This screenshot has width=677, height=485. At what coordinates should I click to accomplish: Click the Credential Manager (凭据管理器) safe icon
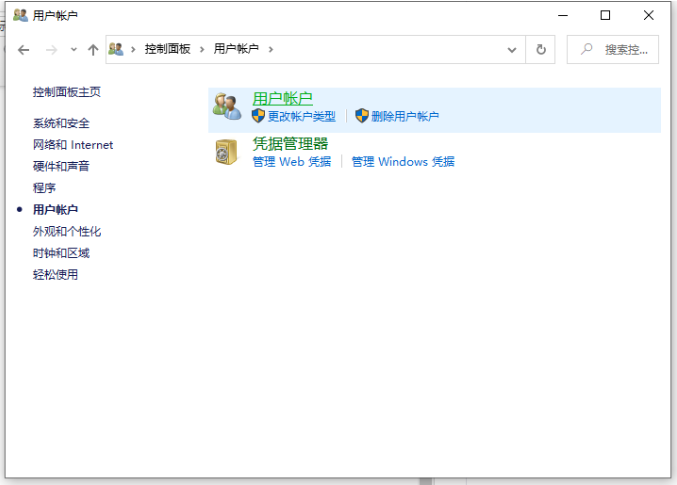coord(227,152)
